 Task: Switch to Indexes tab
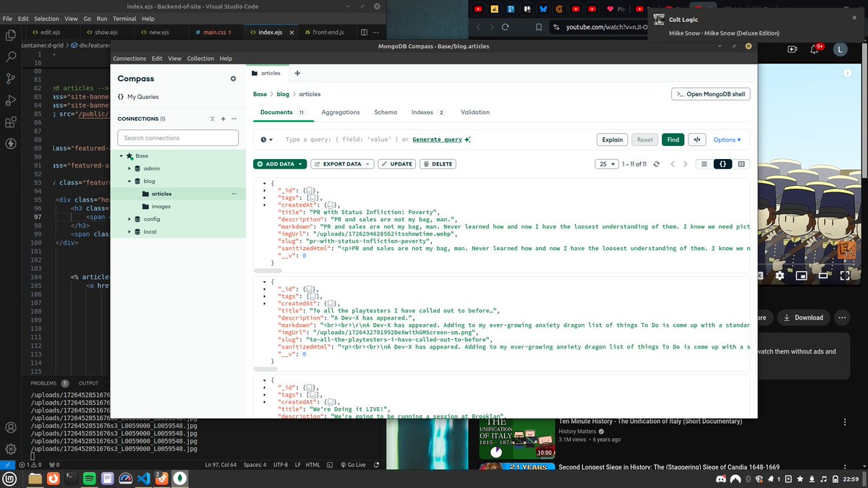click(x=428, y=112)
